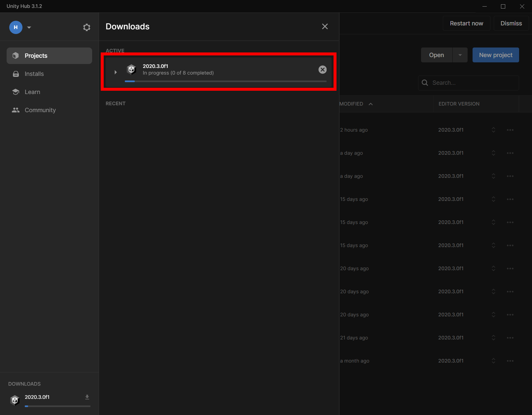Image resolution: width=532 pixels, height=415 pixels.
Task: Click the EDITOR VERSION column header
Action: click(459, 104)
